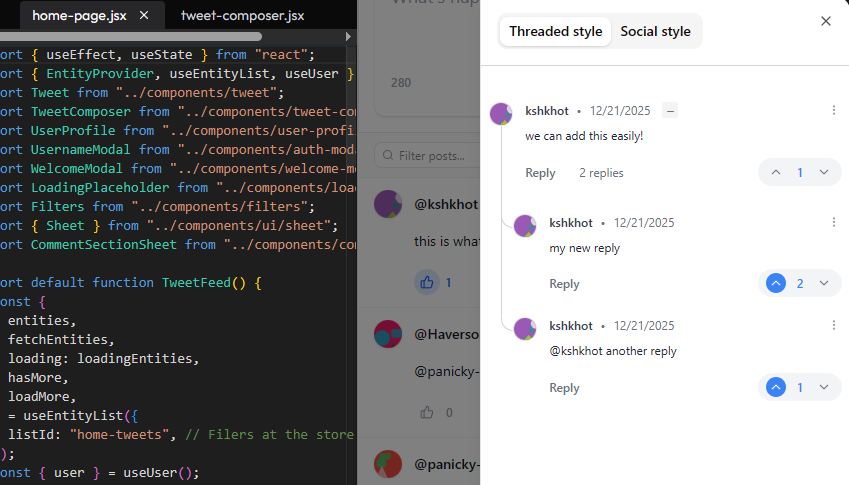Toggle the "2 replies" link

(x=601, y=173)
